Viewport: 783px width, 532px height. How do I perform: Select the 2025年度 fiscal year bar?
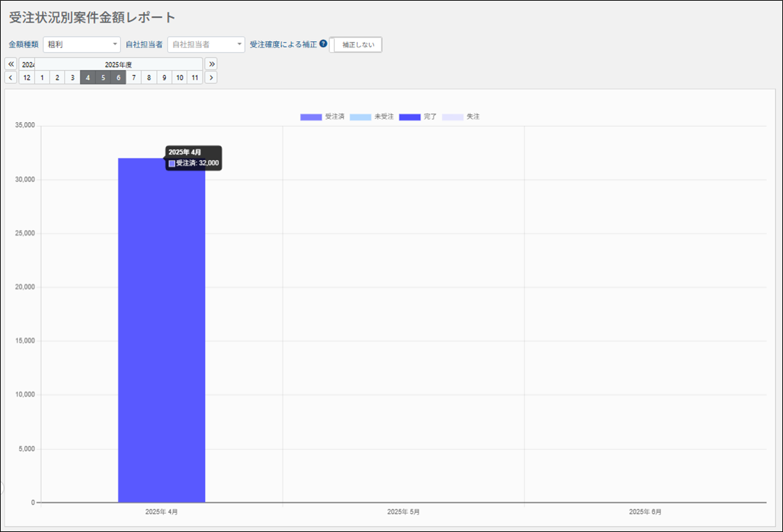114,65
